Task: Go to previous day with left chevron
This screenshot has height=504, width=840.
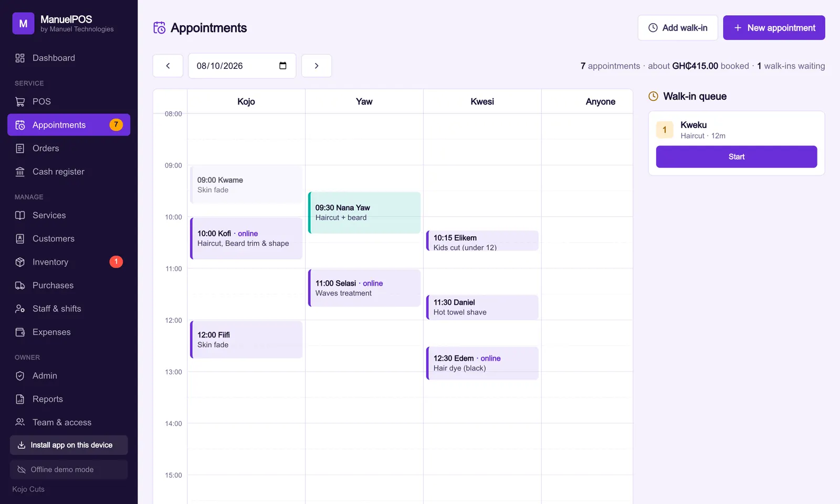Action: point(168,66)
